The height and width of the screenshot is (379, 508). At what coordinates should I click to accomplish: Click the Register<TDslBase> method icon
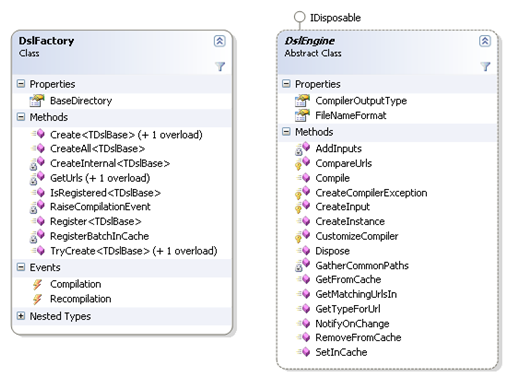click(x=38, y=221)
